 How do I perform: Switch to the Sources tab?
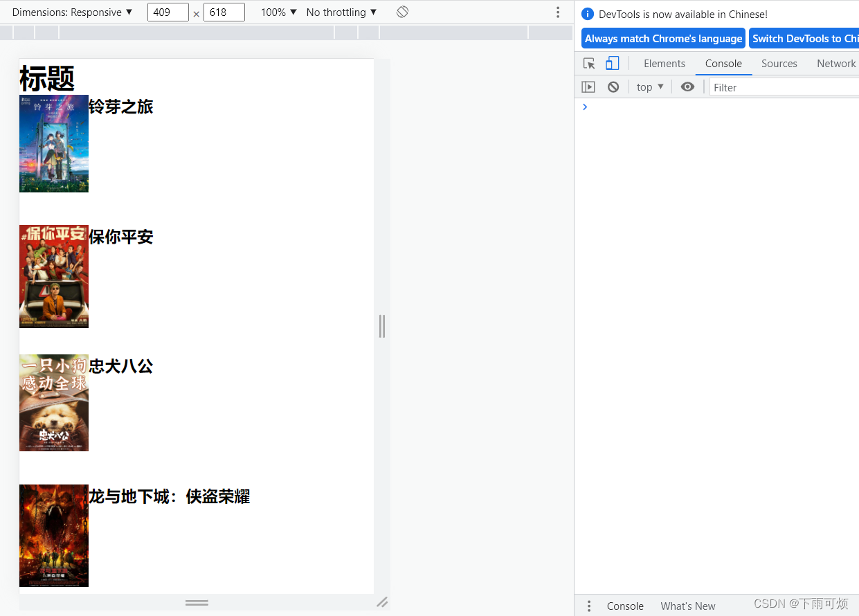779,64
